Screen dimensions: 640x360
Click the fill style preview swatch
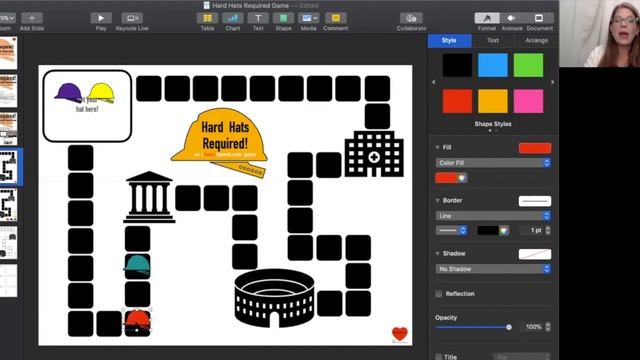pyautogui.click(x=535, y=148)
